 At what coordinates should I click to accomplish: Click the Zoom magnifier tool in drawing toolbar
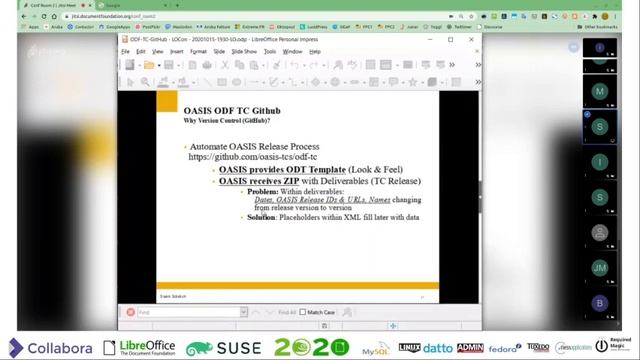tap(145, 82)
